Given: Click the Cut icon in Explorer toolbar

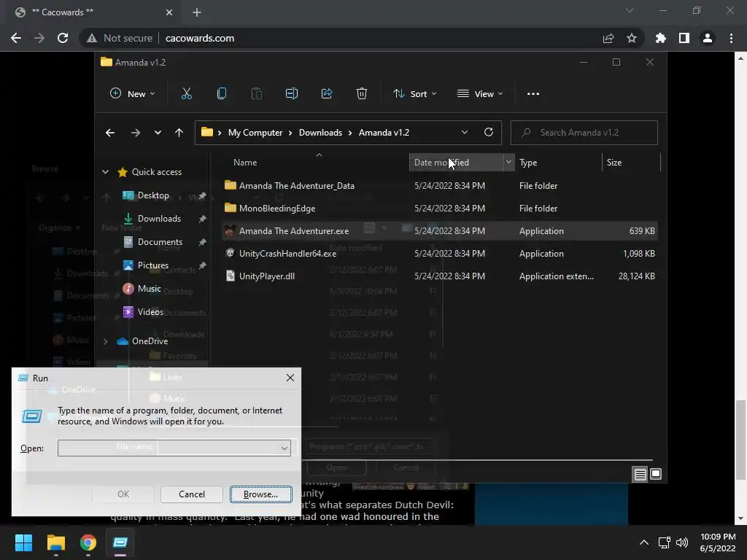Looking at the screenshot, I should [186, 94].
